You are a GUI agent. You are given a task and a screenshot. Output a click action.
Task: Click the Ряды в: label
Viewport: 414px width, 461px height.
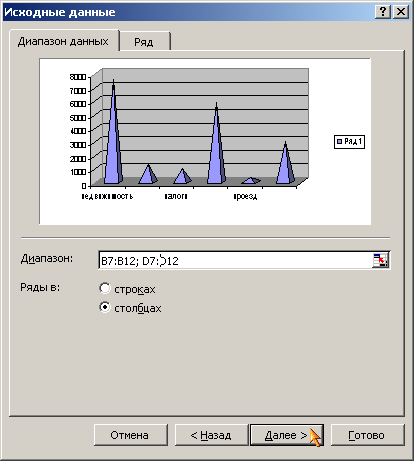click(x=40, y=287)
